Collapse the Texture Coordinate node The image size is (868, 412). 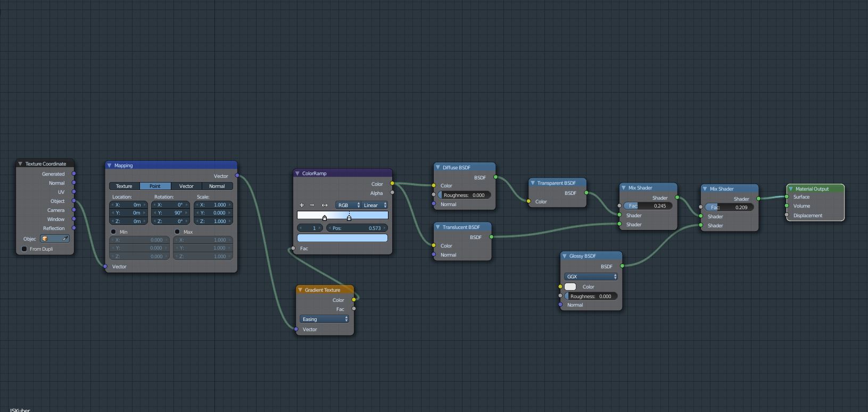[x=20, y=164]
